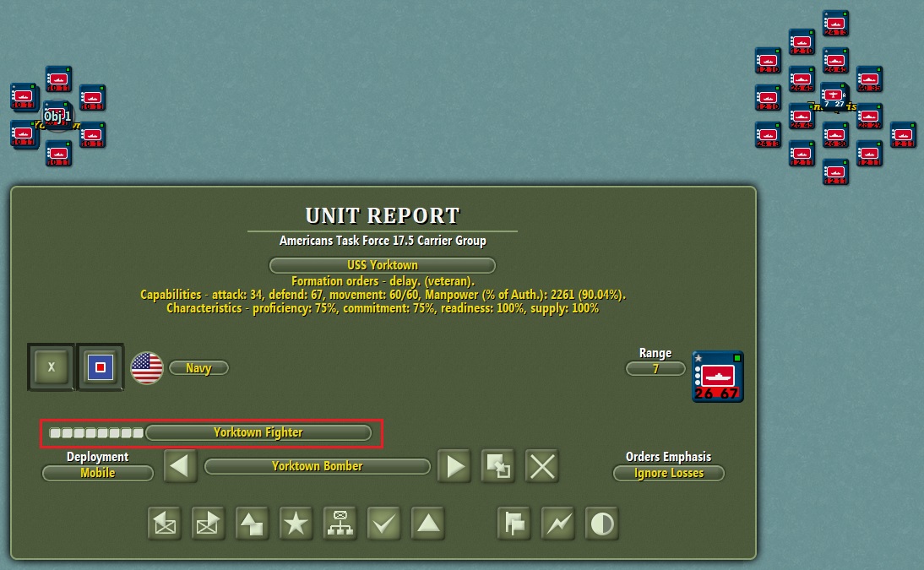Image resolution: width=924 pixels, height=570 pixels.
Task: Click the Range label
Action: 655,353
